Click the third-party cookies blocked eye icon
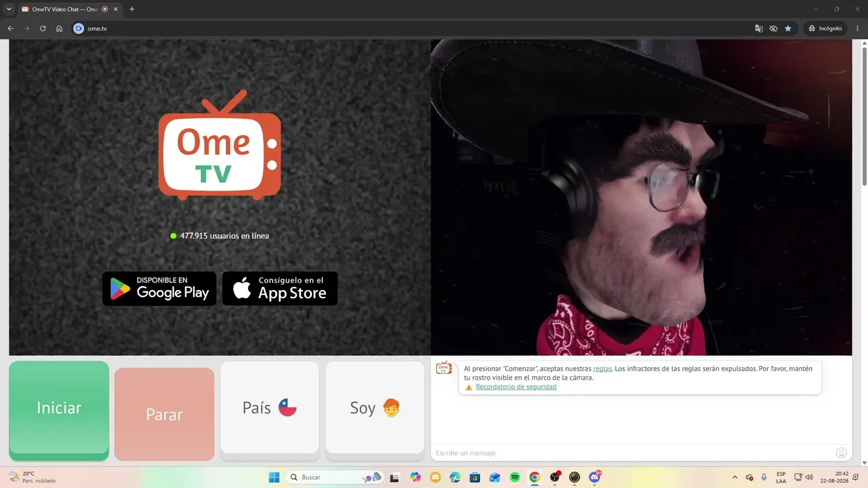The width and height of the screenshot is (868, 488). tap(773, 28)
